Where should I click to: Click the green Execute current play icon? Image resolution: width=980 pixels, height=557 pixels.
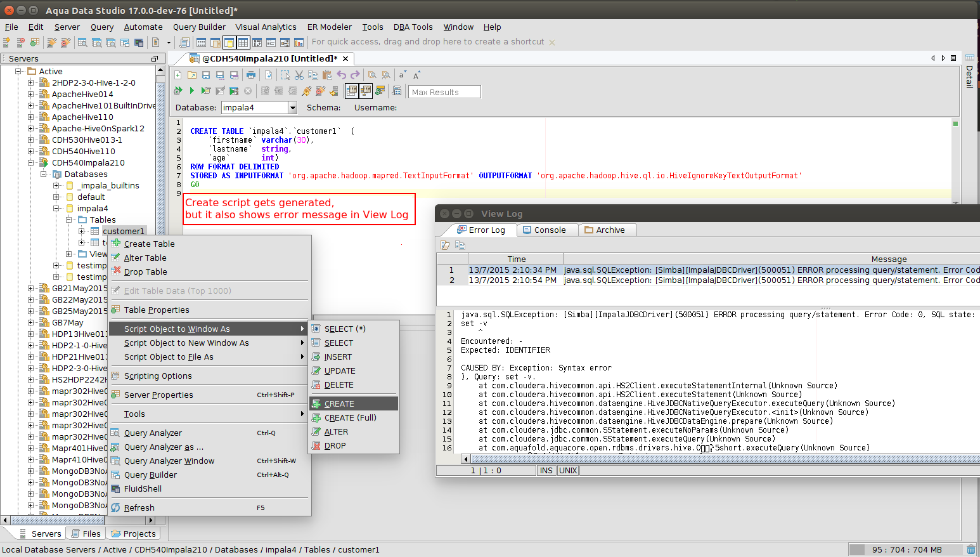click(x=192, y=91)
